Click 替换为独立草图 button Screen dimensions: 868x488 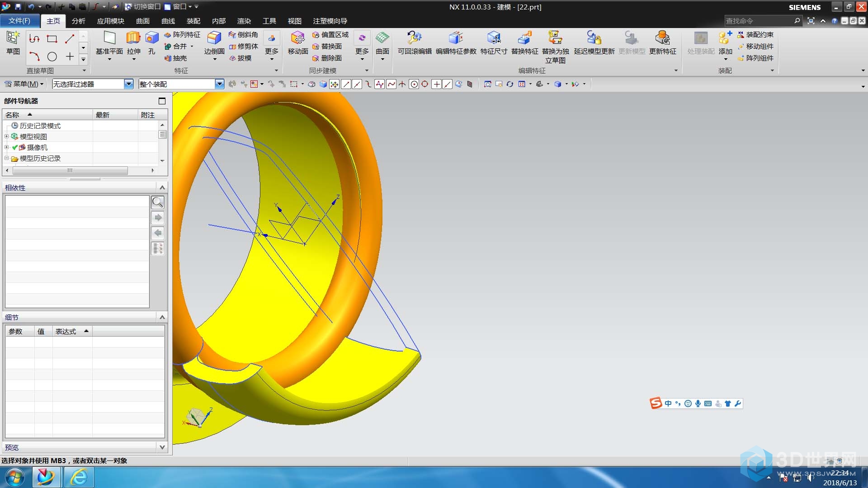pos(555,47)
